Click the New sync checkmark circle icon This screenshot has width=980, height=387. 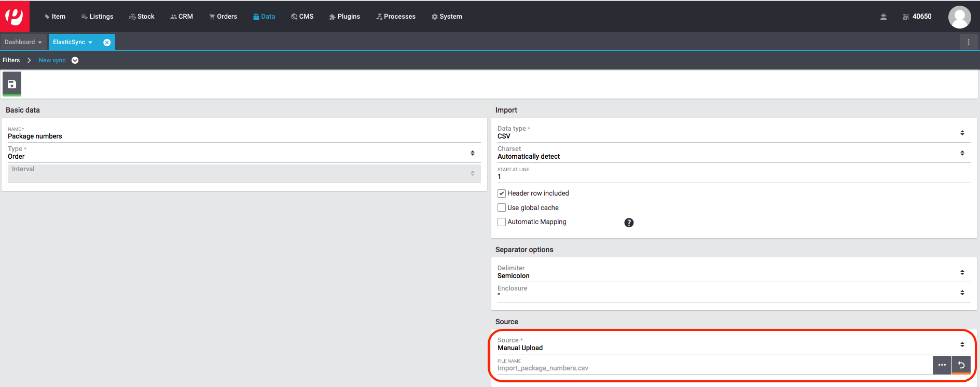point(75,60)
